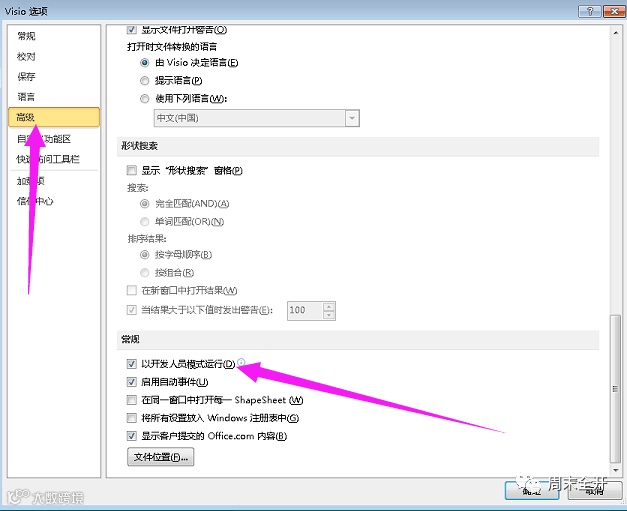
Task: Select 完全匹配(AND) radio option
Action: pos(144,204)
